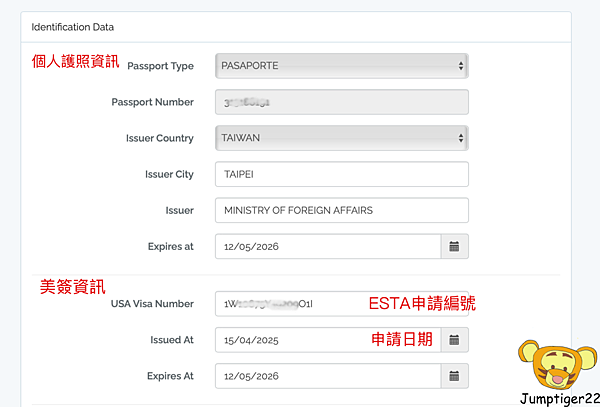Viewport: 600px width, 407px height.
Task: Click the Issuer City label
Action: [x=169, y=174]
